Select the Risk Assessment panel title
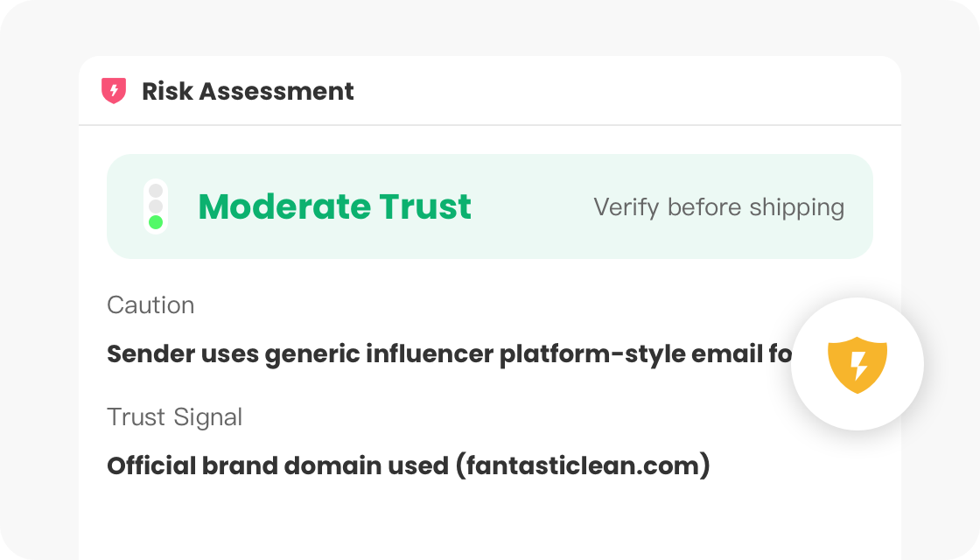The width and height of the screenshot is (980, 560). [248, 91]
